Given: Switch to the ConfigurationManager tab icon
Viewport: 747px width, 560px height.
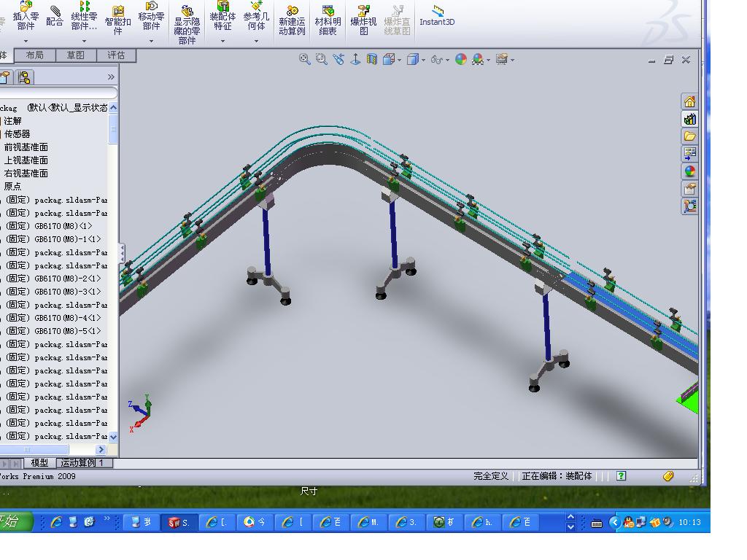Looking at the screenshot, I should 24,77.
